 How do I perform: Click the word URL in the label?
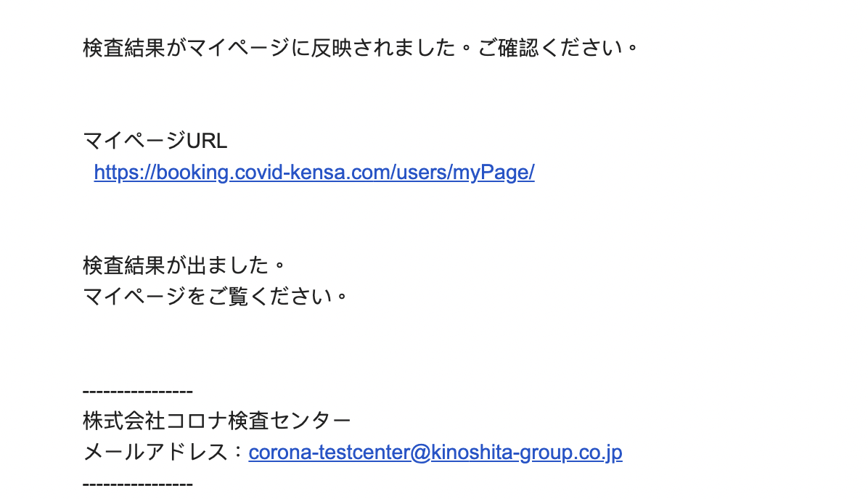click(207, 141)
